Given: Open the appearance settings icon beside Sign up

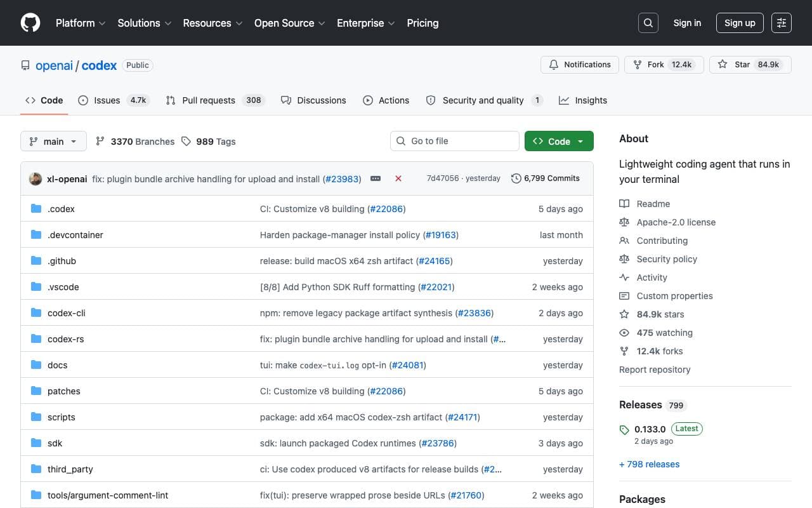Looking at the screenshot, I should 782,23.
